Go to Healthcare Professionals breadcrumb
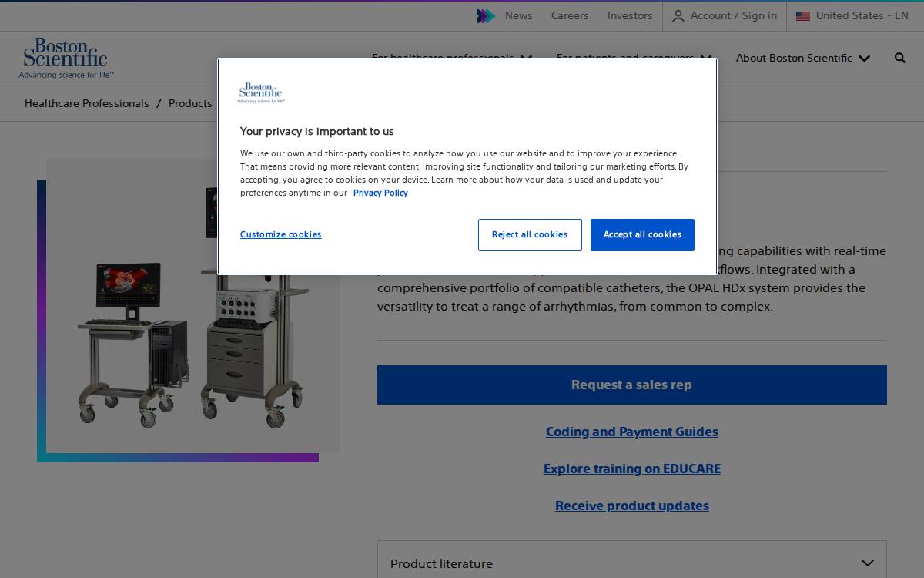This screenshot has width=924, height=578. (87, 103)
